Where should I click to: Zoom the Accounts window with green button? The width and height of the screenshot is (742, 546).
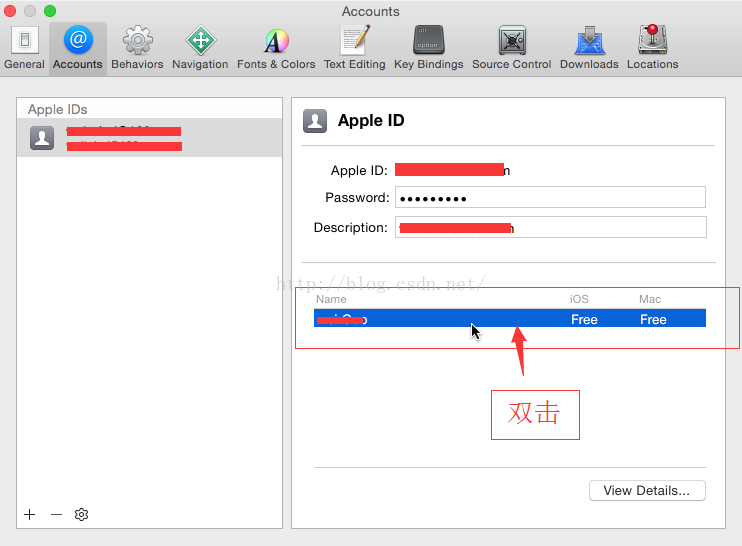50,10
